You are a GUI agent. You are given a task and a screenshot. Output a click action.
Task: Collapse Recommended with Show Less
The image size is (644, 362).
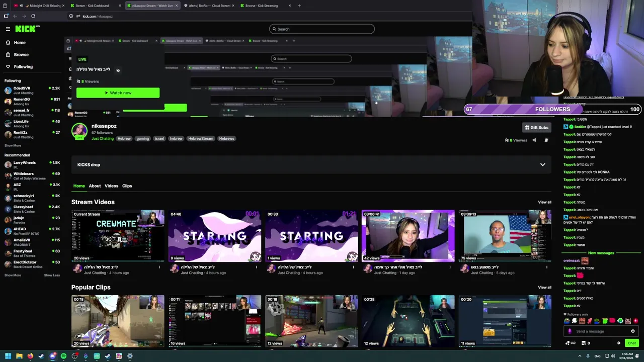(52, 275)
